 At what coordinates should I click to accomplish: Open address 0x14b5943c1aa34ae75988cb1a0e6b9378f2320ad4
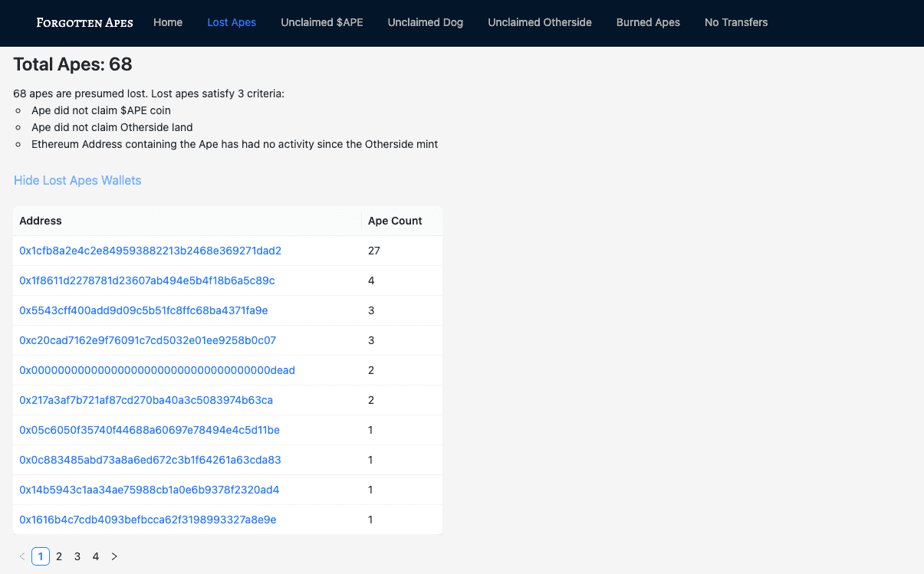tap(150, 490)
